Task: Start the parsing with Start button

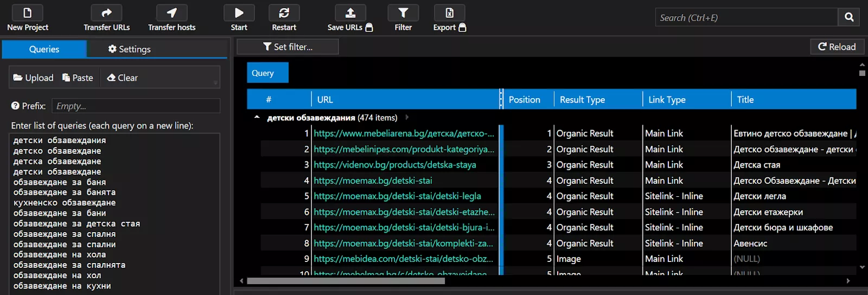Action: pyautogui.click(x=239, y=12)
